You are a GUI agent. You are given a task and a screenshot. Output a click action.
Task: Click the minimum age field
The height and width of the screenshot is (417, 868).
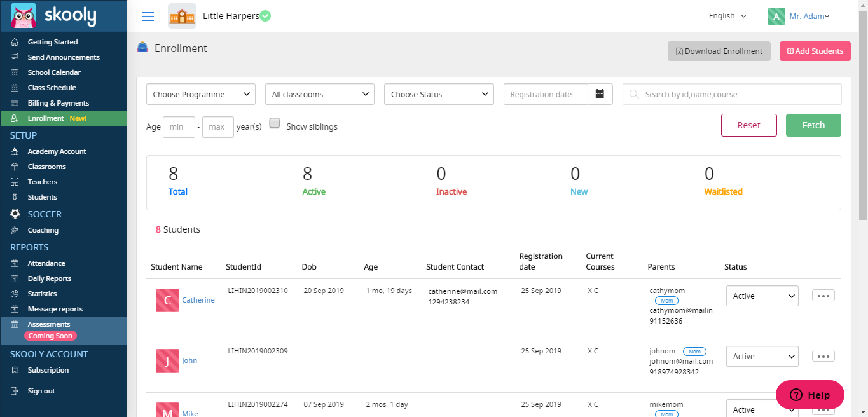coord(179,127)
